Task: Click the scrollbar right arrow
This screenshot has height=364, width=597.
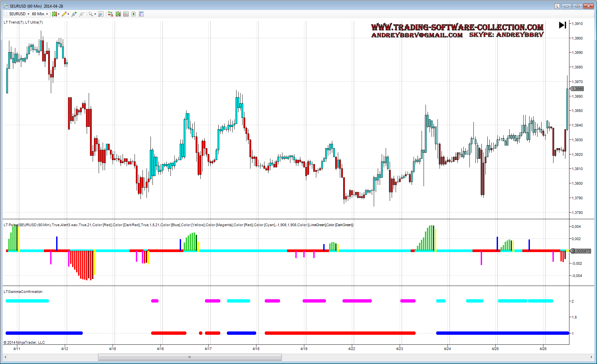Action: 591,357
